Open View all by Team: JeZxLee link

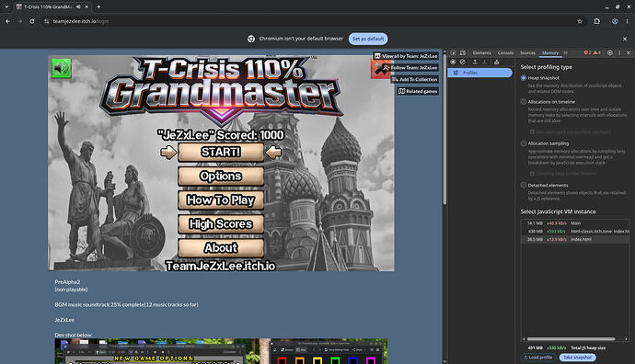coord(406,56)
